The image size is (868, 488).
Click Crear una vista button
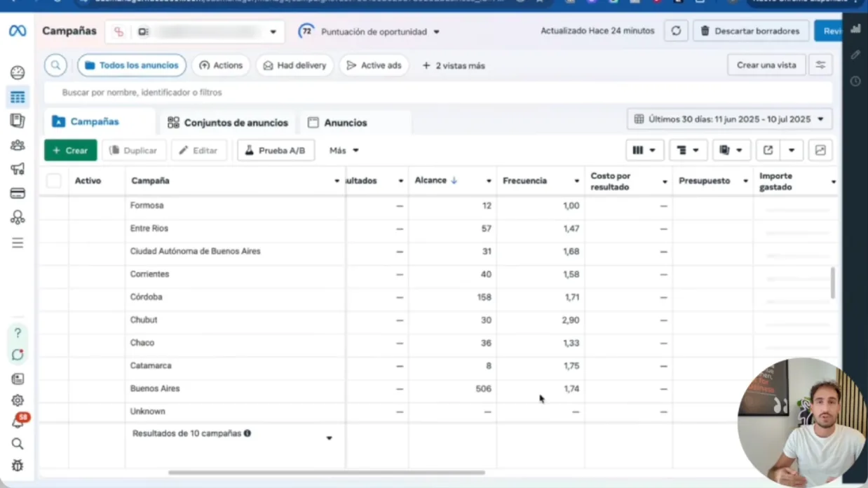(x=766, y=65)
